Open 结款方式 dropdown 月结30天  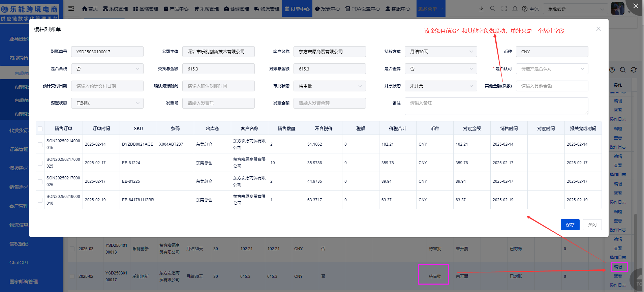[441, 52]
